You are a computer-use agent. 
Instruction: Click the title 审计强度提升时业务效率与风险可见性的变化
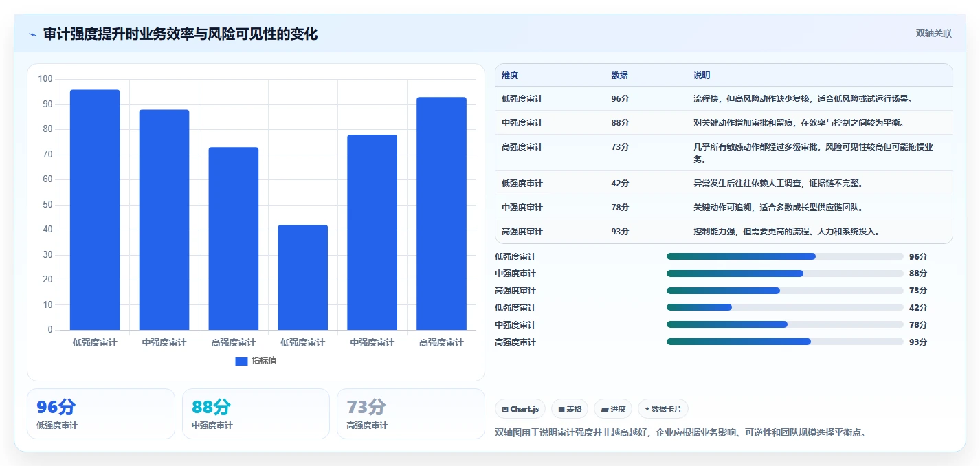coord(180,34)
